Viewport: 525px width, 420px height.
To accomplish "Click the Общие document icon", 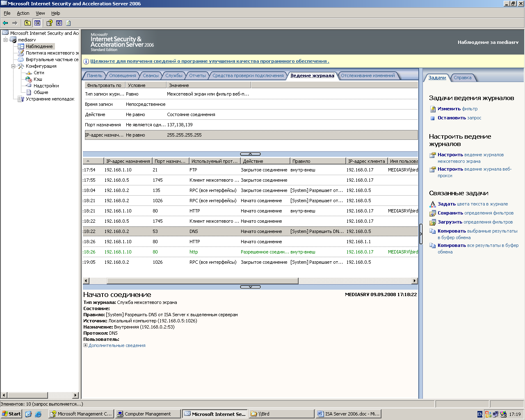I will (x=29, y=92).
